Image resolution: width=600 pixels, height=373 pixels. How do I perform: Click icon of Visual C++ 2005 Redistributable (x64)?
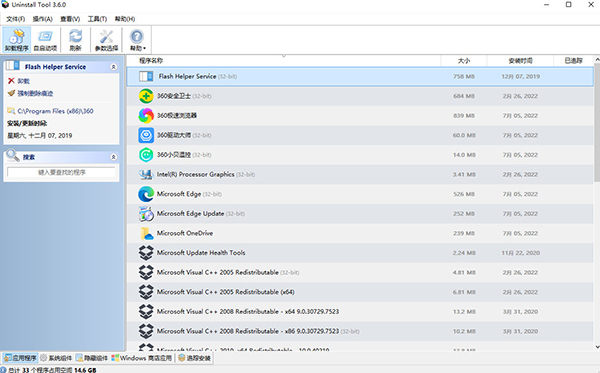click(146, 292)
